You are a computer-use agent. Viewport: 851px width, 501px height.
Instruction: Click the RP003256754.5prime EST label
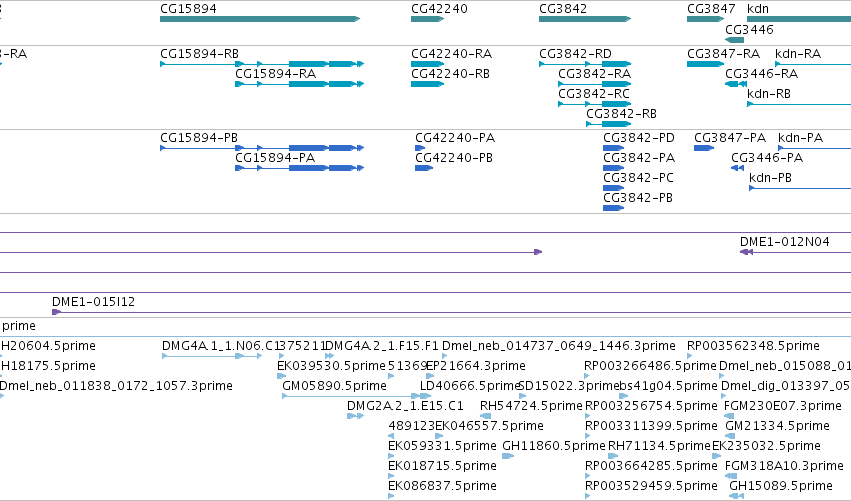click(x=651, y=406)
